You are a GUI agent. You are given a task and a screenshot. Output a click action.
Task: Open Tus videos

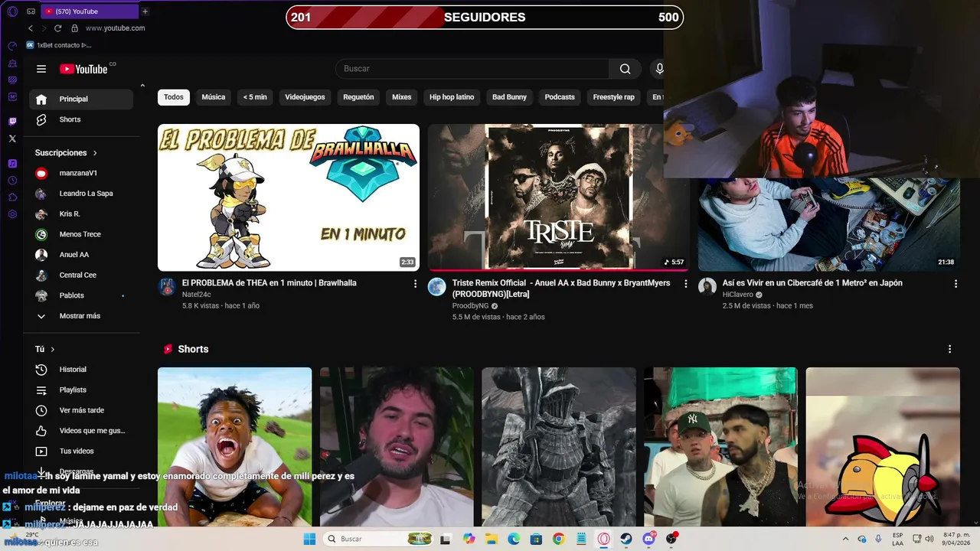pos(81,452)
